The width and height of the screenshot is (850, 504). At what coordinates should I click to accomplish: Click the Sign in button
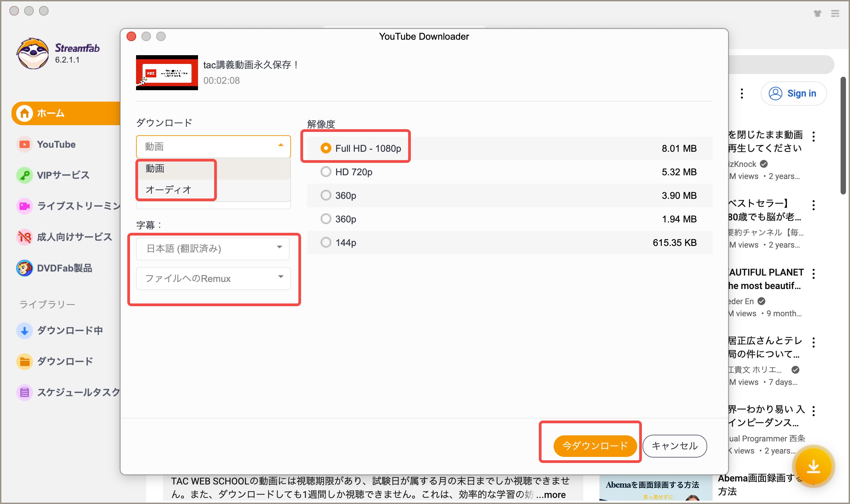coord(793,94)
